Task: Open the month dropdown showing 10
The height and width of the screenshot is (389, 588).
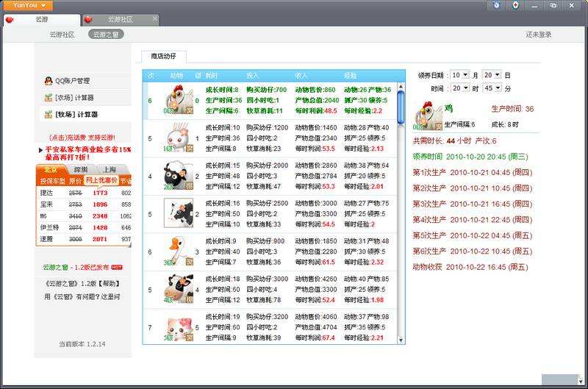Action: coord(460,75)
